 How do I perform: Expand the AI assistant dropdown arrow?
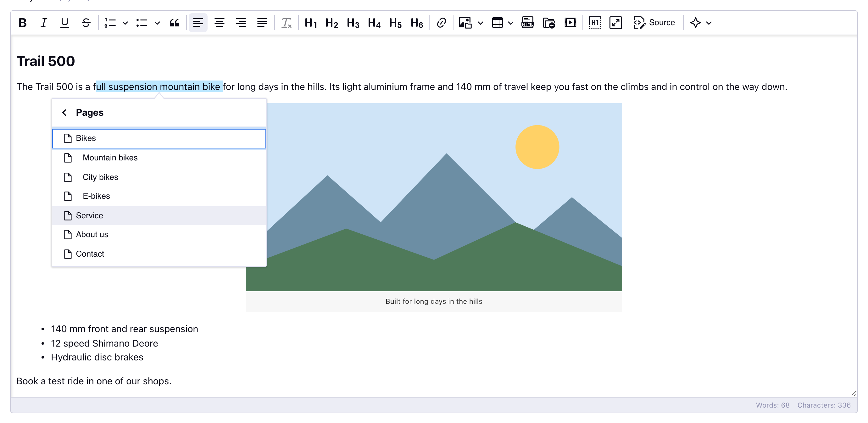tap(709, 23)
